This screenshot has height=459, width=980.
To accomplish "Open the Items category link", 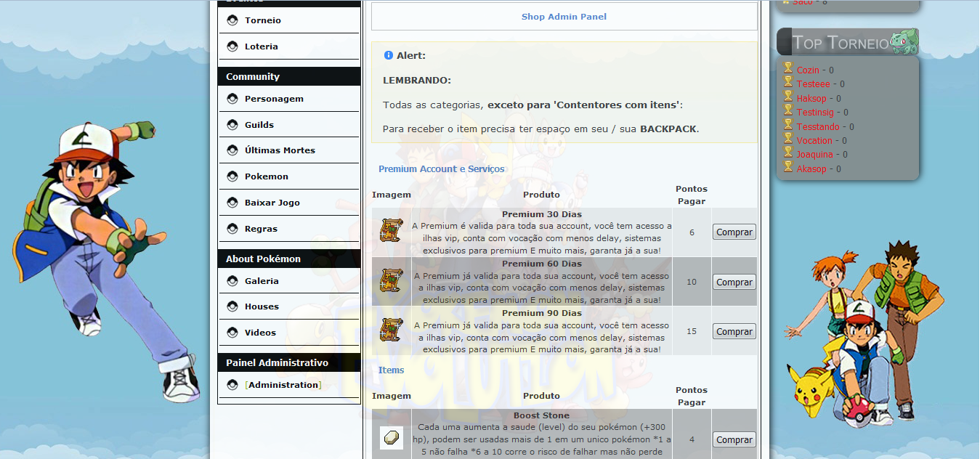I will pyautogui.click(x=391, y=370).
